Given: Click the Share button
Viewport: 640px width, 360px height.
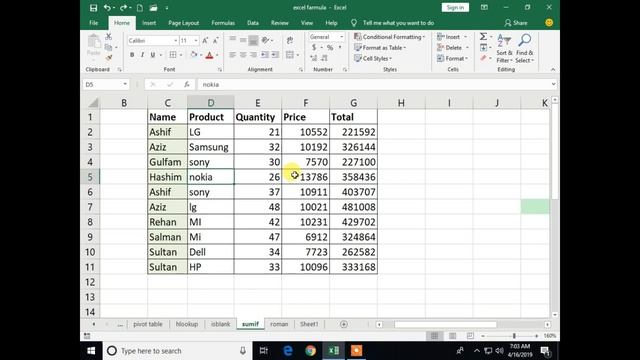Looking at the screenshot, I should (516, 23).
